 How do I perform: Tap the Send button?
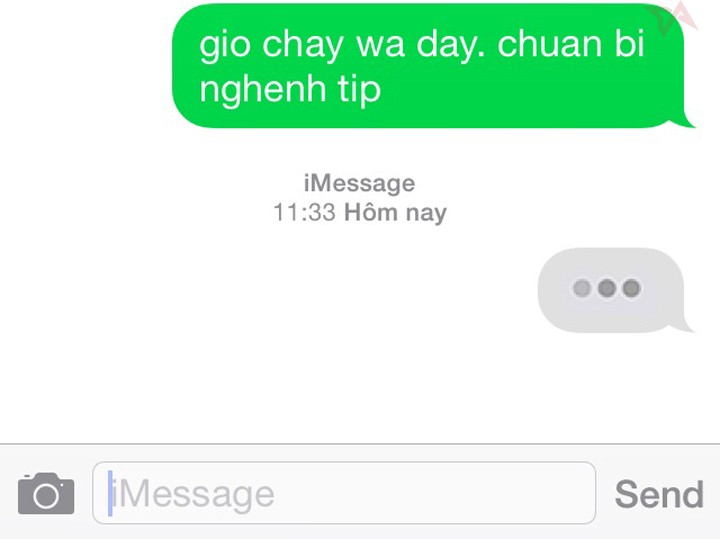pos(659,494)
